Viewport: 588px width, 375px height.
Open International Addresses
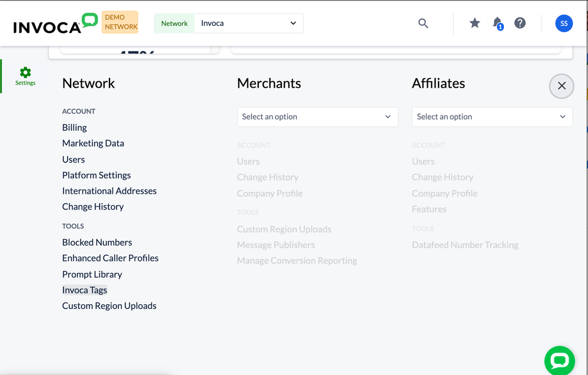(109, 191)
